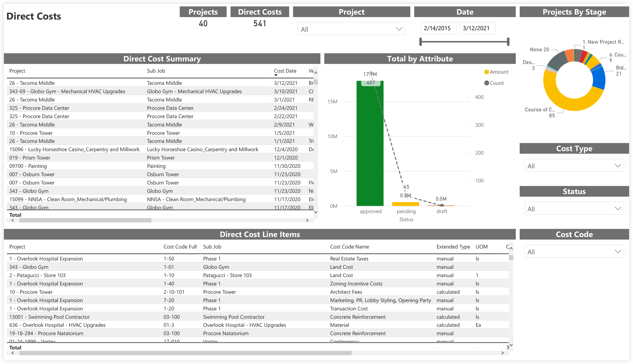Click summary table scroll up arrow
Image resolution: width=633 pixels, height=364 pixels.
316,73
